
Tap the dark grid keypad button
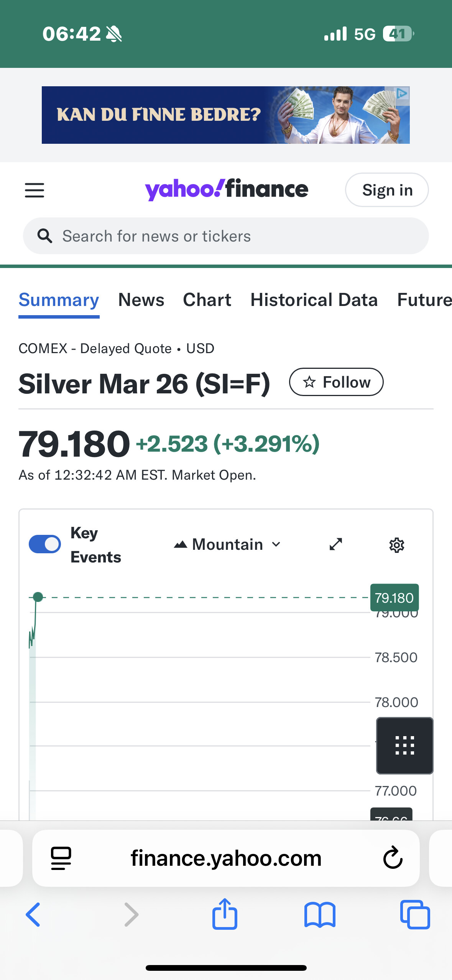point(404,745)
